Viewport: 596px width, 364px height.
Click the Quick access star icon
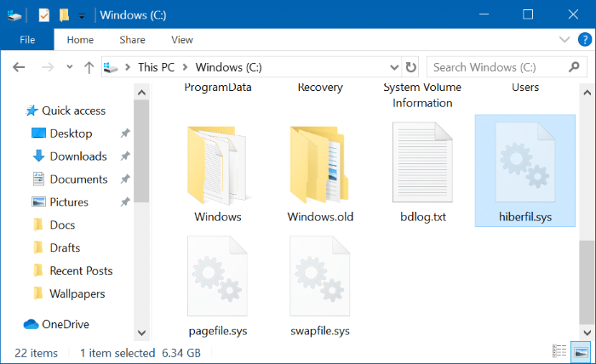click(x=32, y=111)
